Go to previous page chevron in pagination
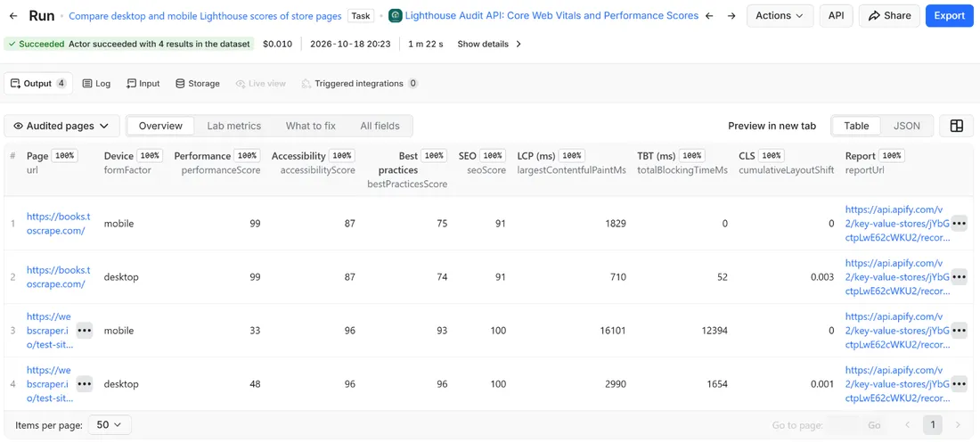The height and width of the screenshot is (443, 980). click(x=908, y=425)
